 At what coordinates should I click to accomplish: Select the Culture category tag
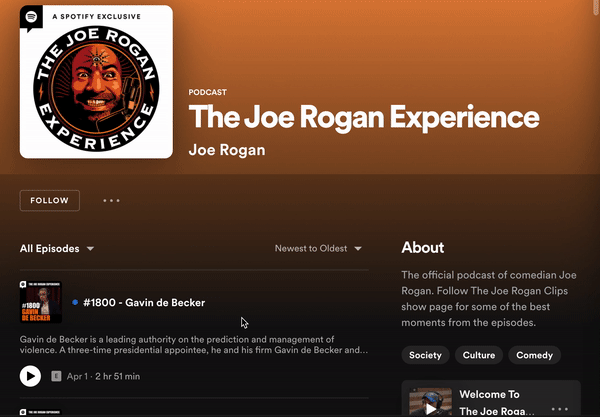(479, 355)
